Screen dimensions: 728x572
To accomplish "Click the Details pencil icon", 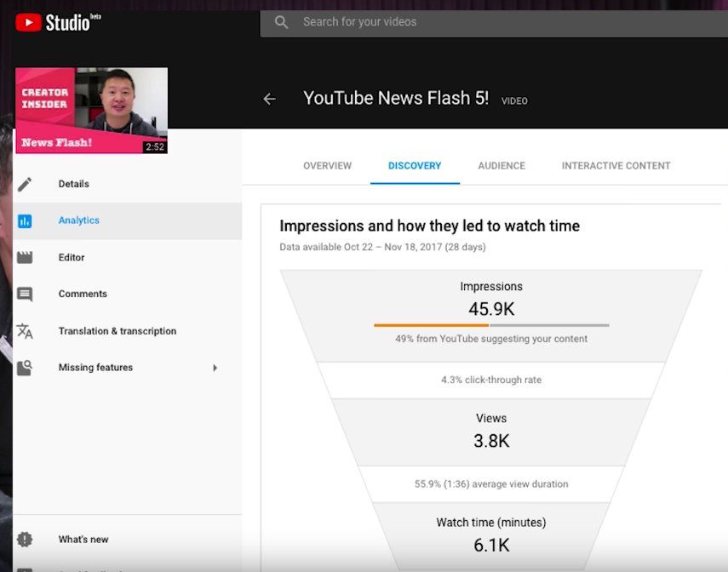I will 25,184.
